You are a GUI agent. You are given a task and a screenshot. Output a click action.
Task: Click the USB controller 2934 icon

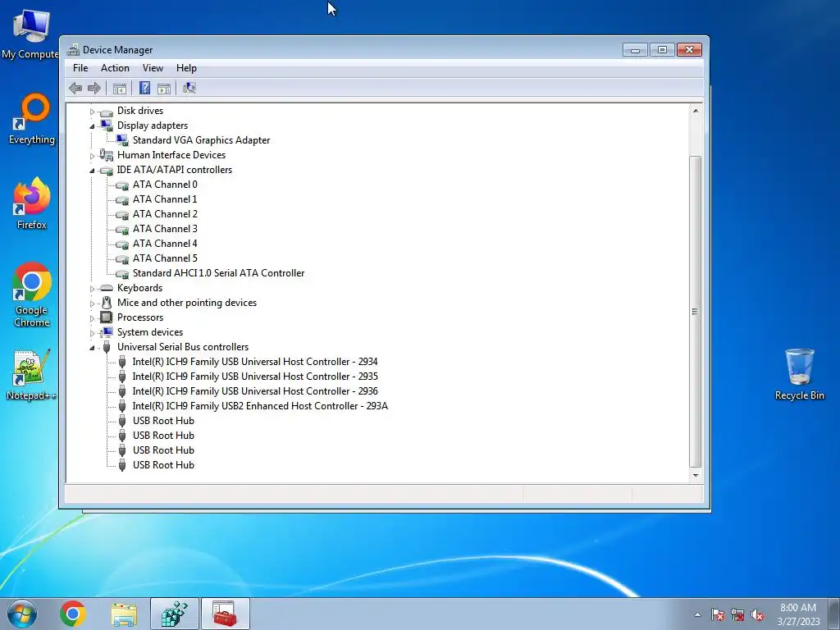[122, 362]
